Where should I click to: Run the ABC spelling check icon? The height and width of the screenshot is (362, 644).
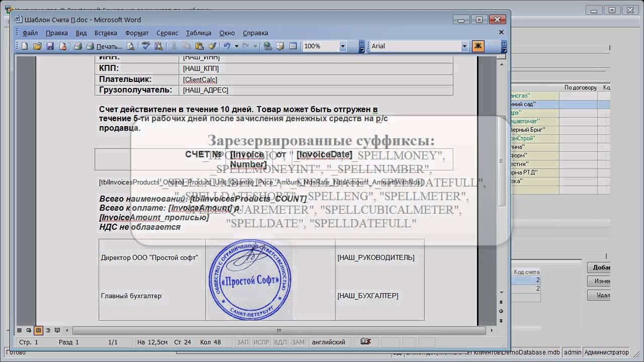point(146,46)
